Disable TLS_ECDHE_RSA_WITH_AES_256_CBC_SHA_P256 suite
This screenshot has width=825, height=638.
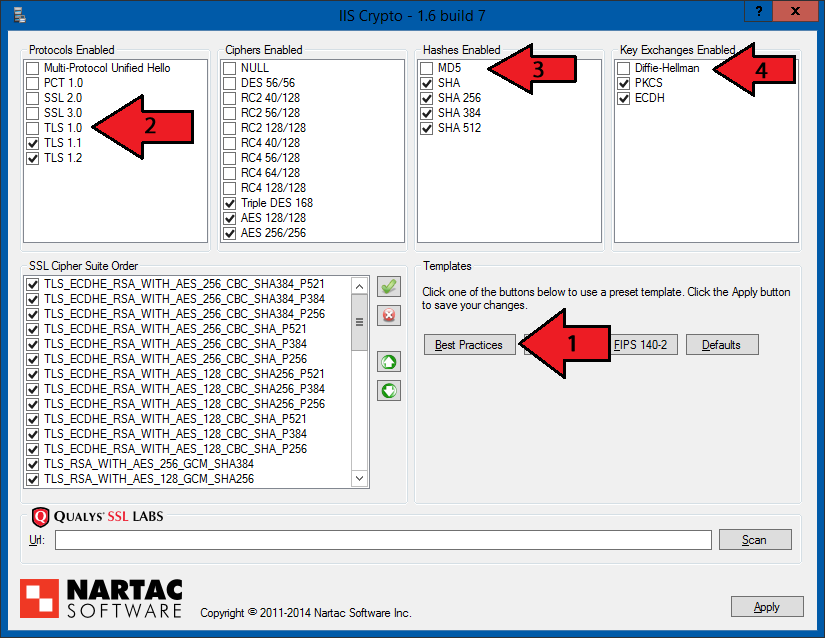pyautogui.click(x=33, y=359)
